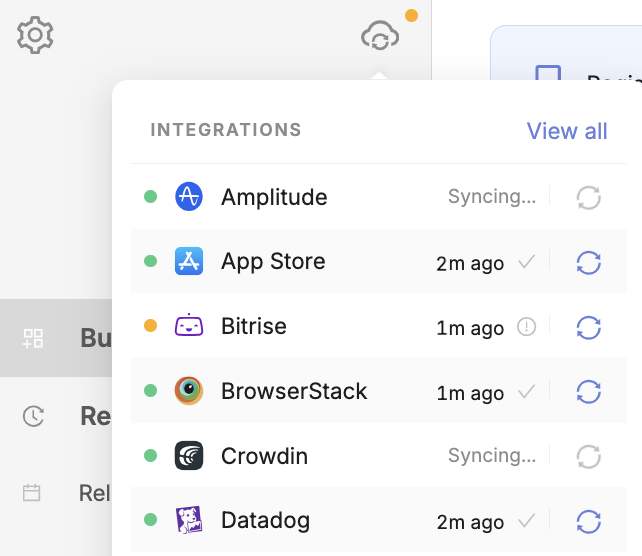Screen dimensions: 642x556
Task: Click the Bitrise warning exclamation icon
Action: coord(527,327)
